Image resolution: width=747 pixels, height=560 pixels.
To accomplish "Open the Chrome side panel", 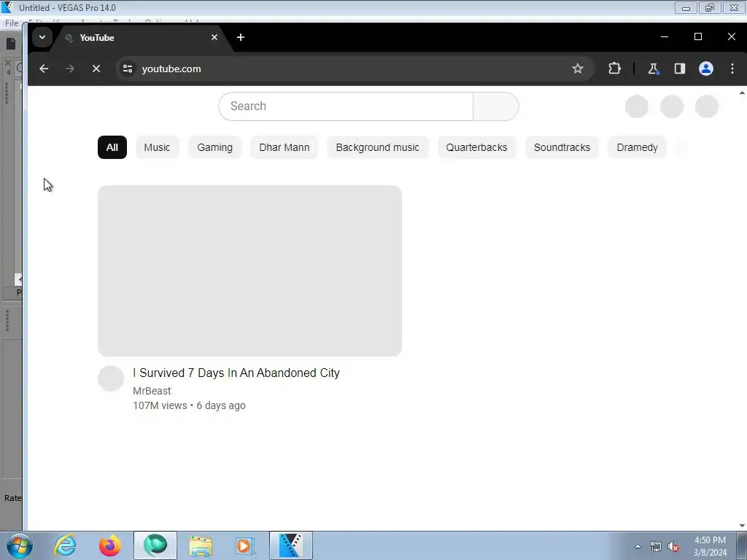I will coord(680,69).
